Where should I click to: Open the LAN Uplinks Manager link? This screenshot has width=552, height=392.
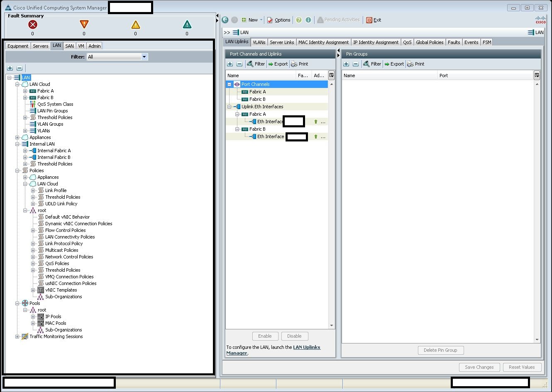point(307,347)
